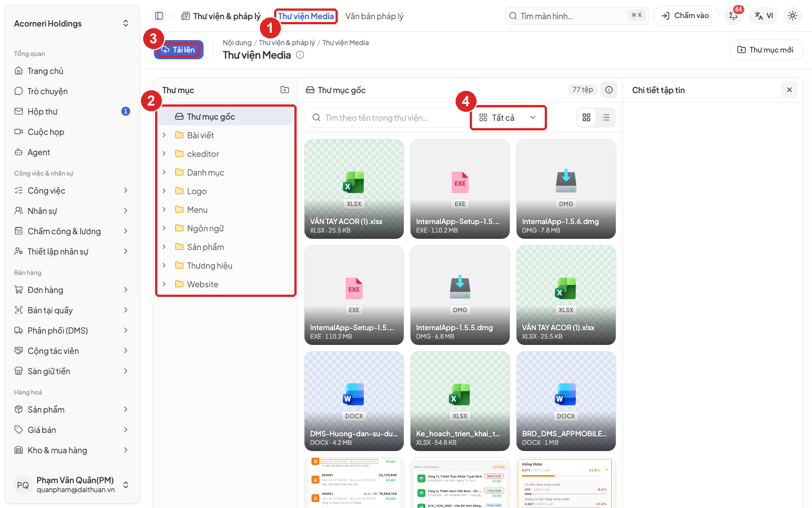
Task: Open the InternalApp-1.5.5.dmg file card
Action: coord(460,295)
